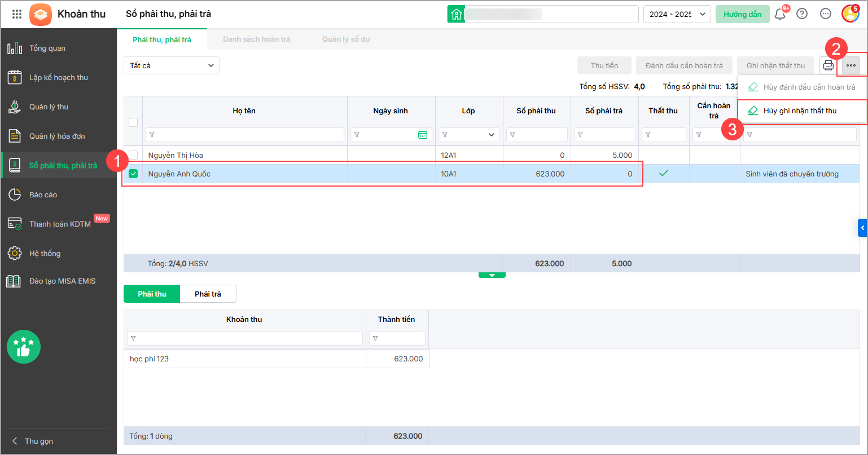The width and height of the screenshot is (868, 455).
Task: Toggle the select-all header checkbox
Action: click(133, 122)
